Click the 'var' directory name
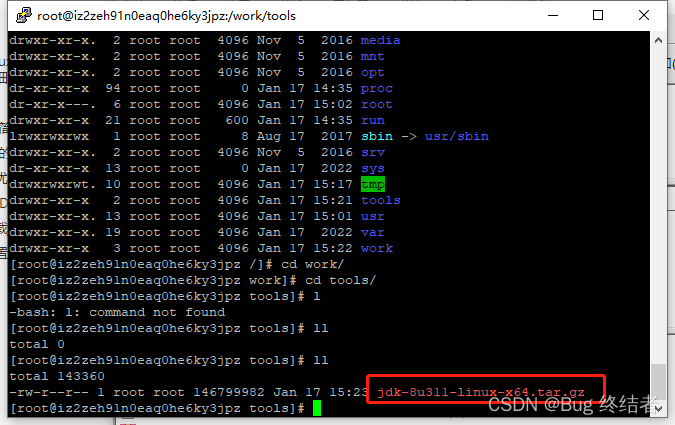This screenshot has width=675, height=425. point(373,233)
